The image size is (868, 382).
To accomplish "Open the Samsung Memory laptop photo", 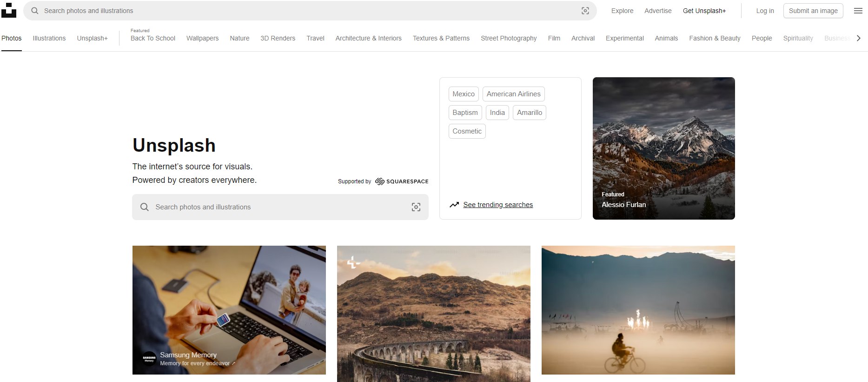I will tap(229, 310).
